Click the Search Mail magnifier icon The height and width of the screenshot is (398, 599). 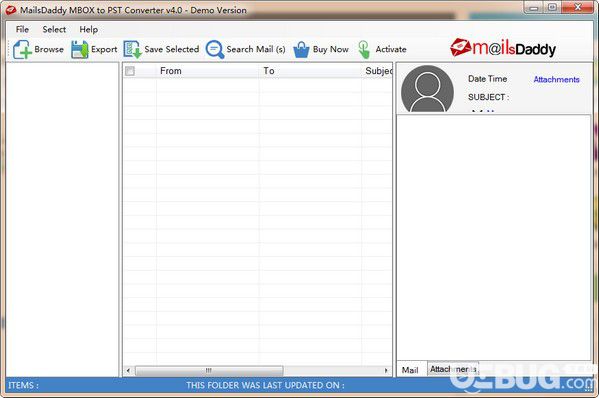[215, 50]
